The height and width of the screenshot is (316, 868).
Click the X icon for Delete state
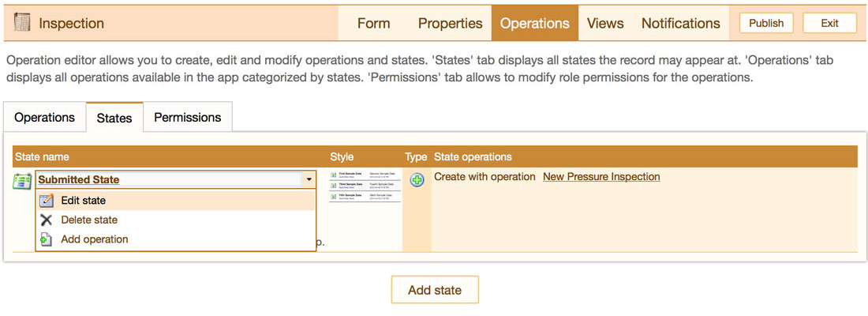pos(47,220)
